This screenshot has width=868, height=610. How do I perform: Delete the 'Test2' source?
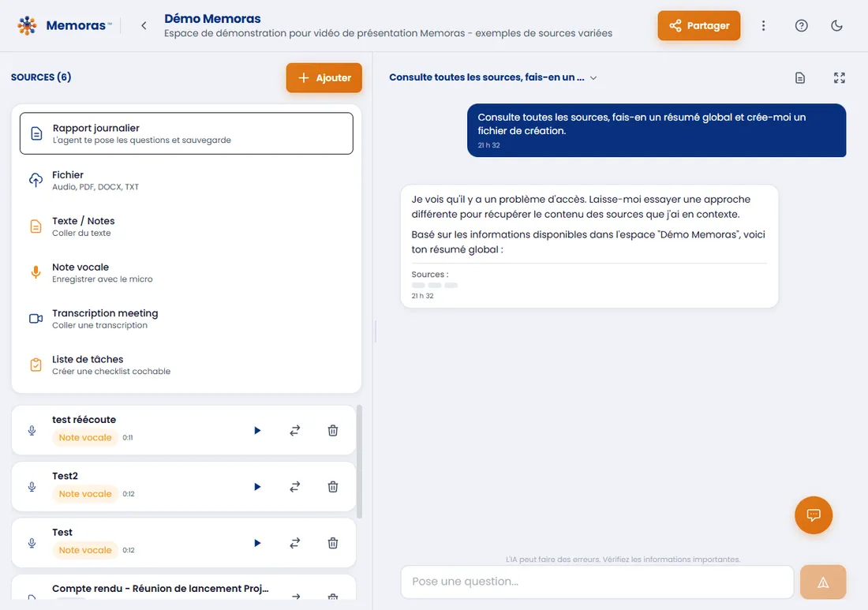333,487
